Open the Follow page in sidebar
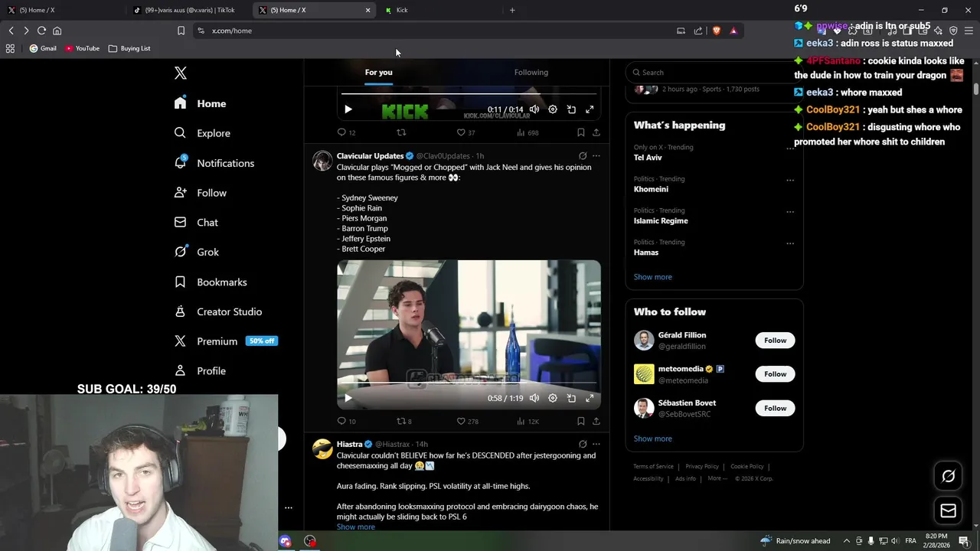 point(201,193)
